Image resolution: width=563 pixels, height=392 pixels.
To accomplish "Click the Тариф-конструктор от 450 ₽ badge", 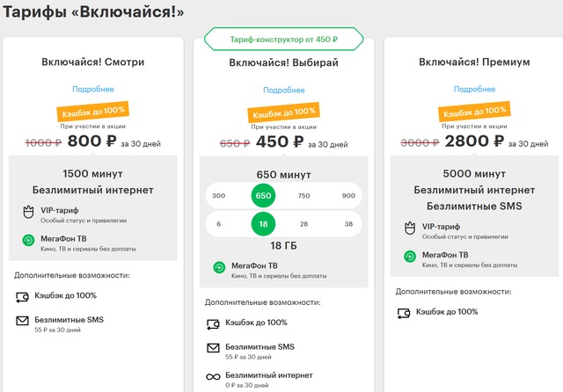I will pos(283,39).
